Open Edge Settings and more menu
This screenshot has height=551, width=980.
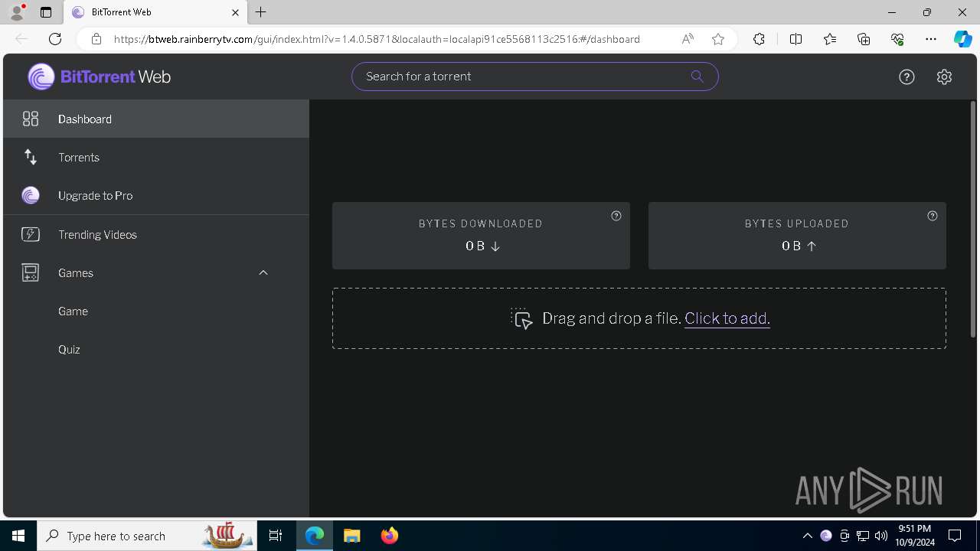pos(931,39)
